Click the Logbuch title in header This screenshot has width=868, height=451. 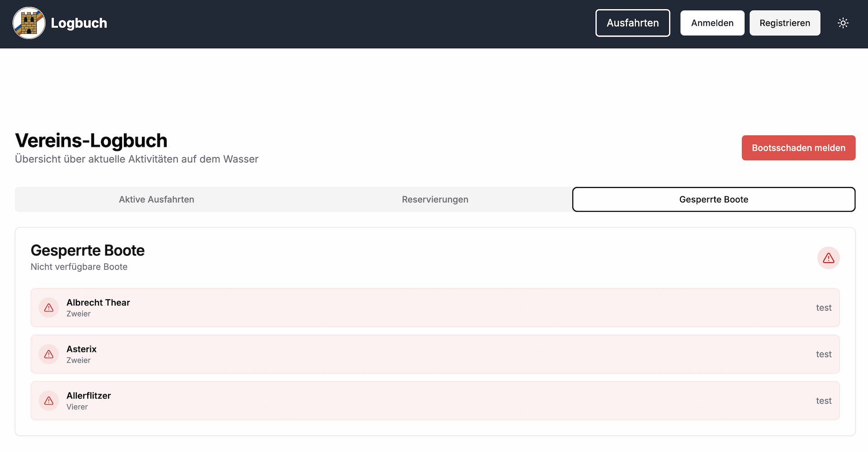pyautogui.click(x=79, y=23)
